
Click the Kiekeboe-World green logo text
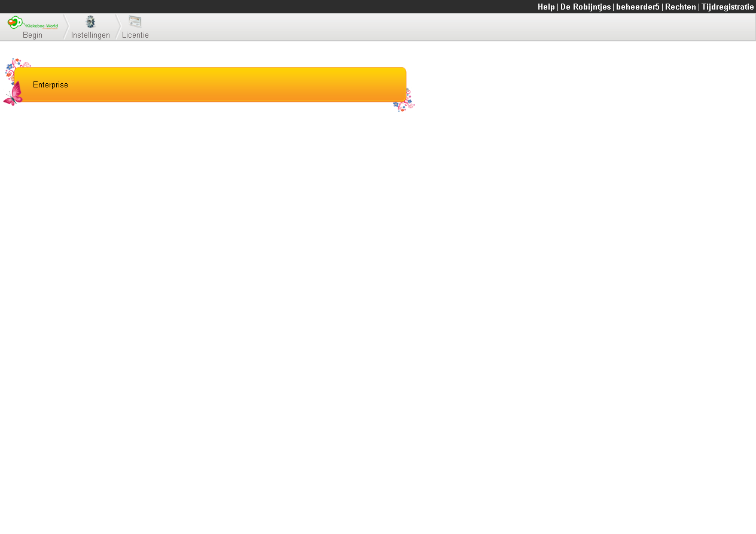[42, 26]
